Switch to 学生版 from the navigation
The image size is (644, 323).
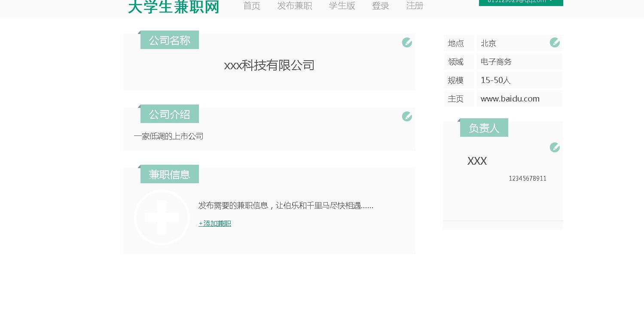point(342,6)
